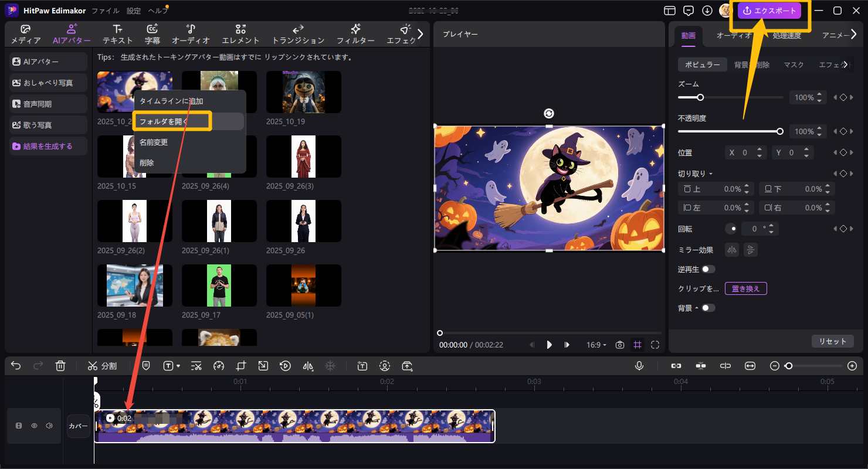Toggle track visibility eye icon
The height and width of the screenshot is (469, 868).
click(34, 426)
